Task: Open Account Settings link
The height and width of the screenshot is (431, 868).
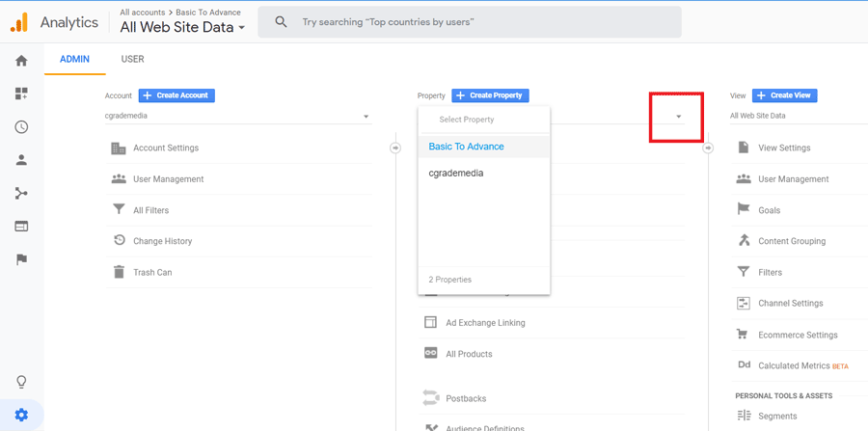Action: pyautogui.click(x=166, y=148)
